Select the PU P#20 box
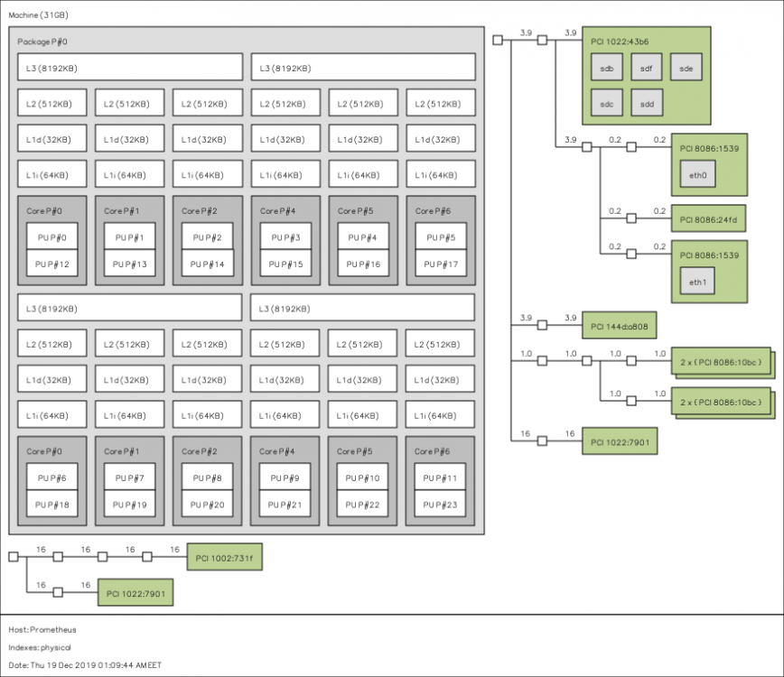The width and height of the screenshot is (784, 677). [x=207, y=503]
